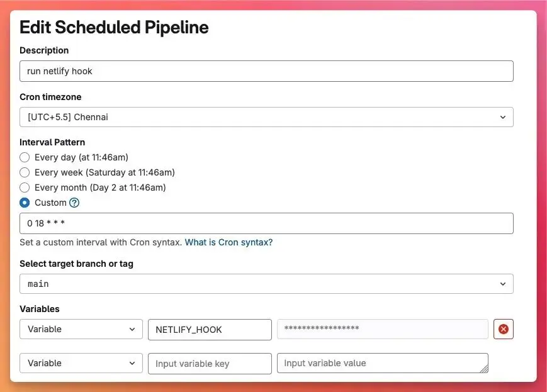The height and width of the screenshot is (392, 547).
Task: Click the Cron timezone field label
Action: coord(50,97)
